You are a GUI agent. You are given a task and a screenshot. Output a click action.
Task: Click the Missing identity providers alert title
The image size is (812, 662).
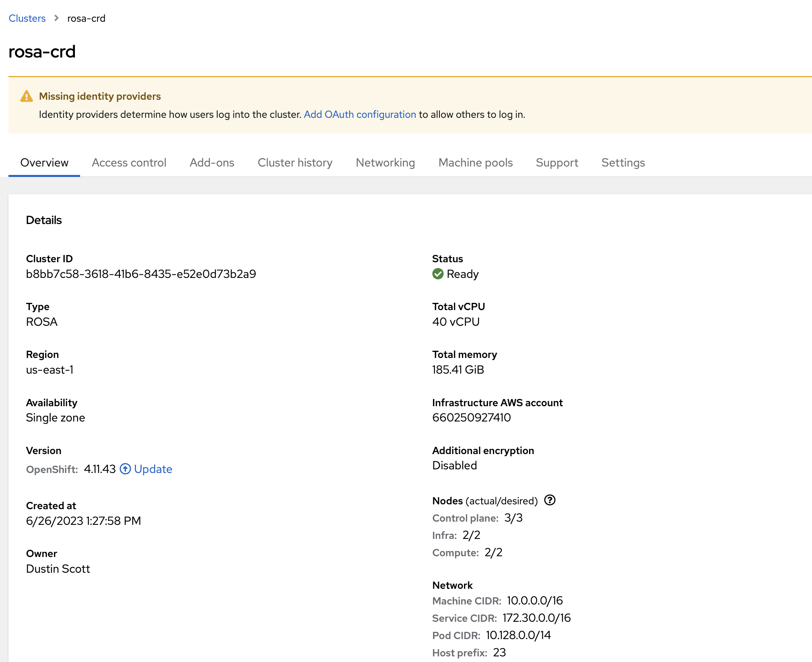[x=100, y=97]
